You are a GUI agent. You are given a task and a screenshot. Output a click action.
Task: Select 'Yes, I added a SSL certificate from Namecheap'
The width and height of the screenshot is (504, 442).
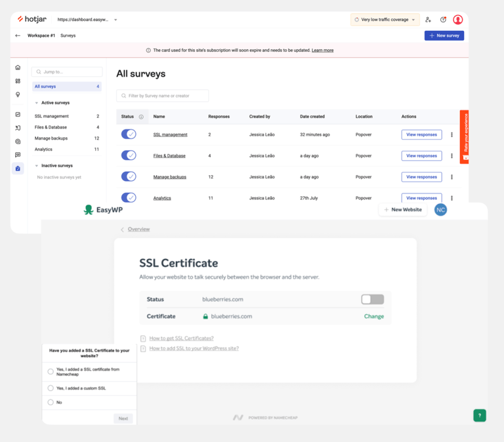pos(51,372)
